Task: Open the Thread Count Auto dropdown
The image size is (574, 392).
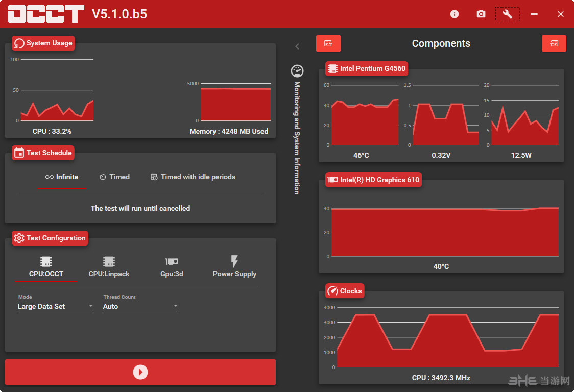Action: (x=140, y=306)
